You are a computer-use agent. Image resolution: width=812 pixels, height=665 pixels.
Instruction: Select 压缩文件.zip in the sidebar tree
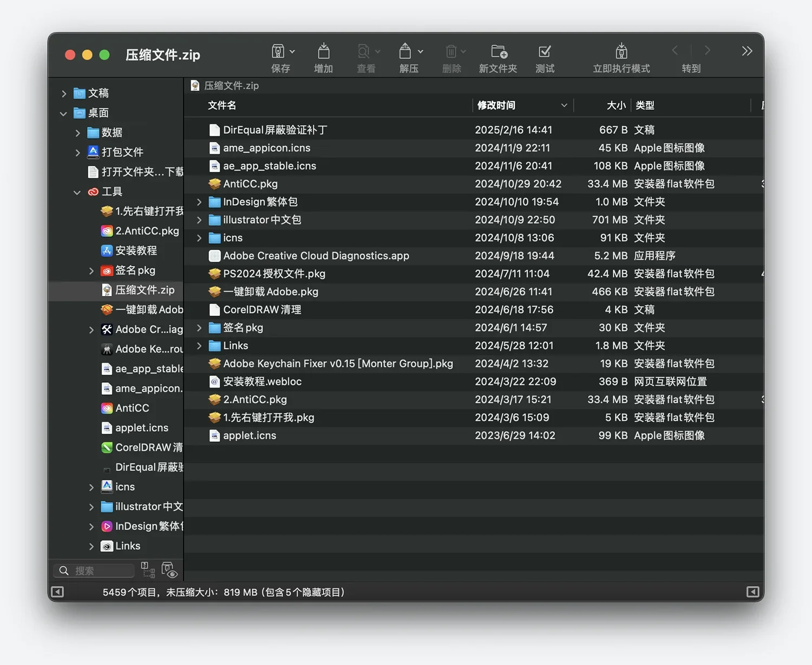tap(116, 290)
